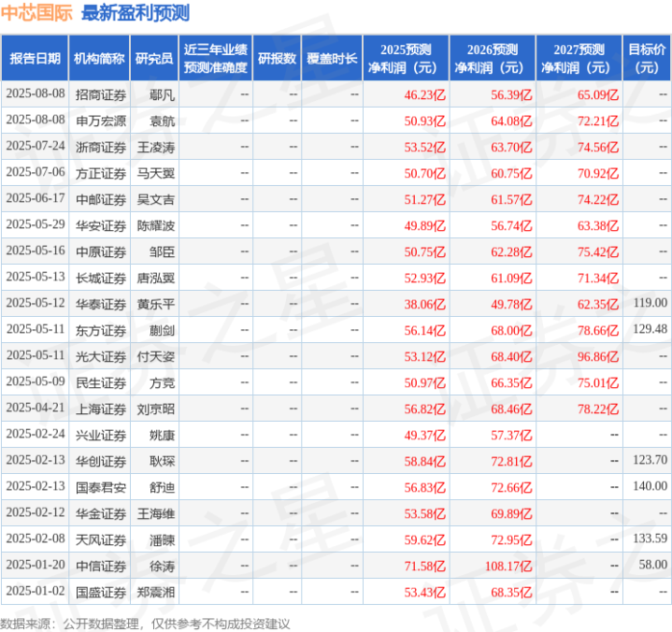Click the target price 119.00
672x632 pixels.
(651, 303)
